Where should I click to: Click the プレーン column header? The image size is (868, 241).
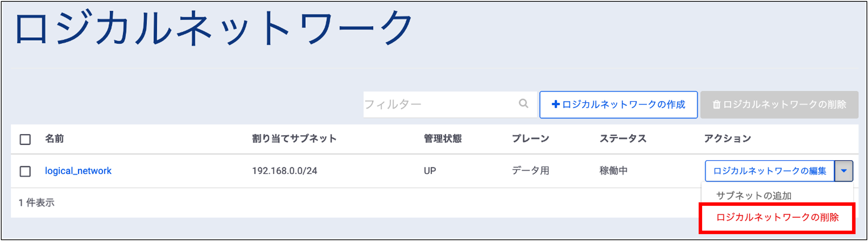[530, 138]
